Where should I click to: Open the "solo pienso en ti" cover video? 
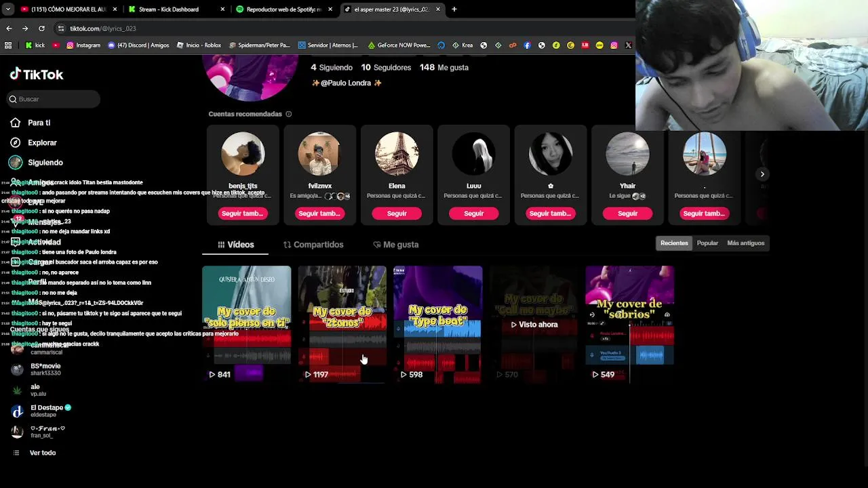pyautogui.click(x=246, y=324)
